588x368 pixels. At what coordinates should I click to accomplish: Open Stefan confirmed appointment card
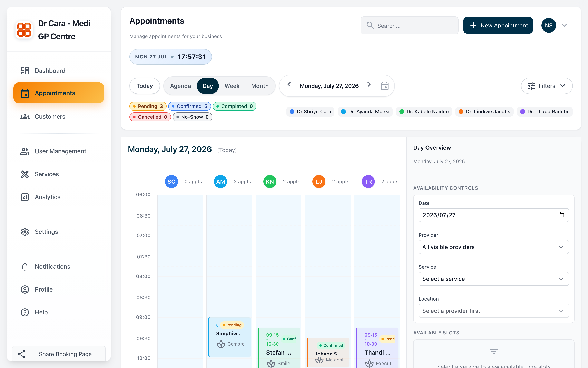click(x=279, y=348)
